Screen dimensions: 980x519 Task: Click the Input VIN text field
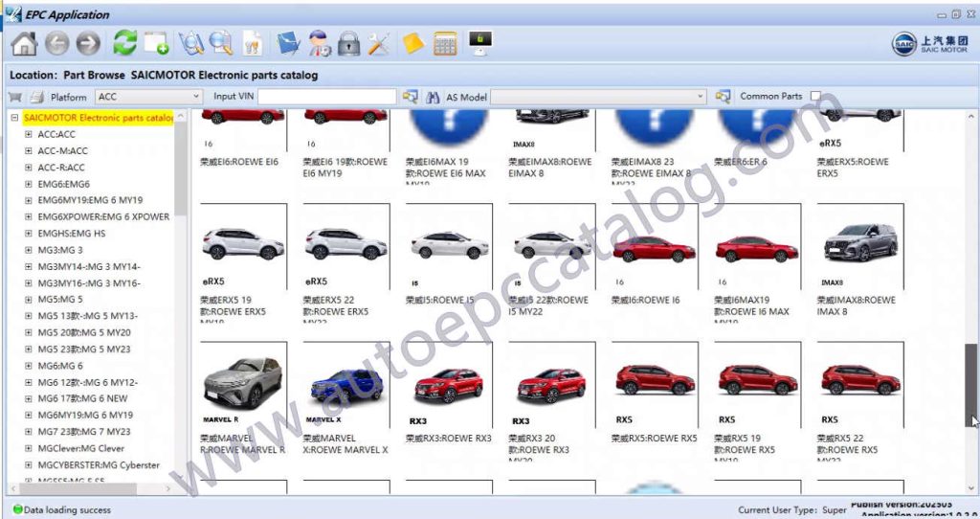pos(326,97)
